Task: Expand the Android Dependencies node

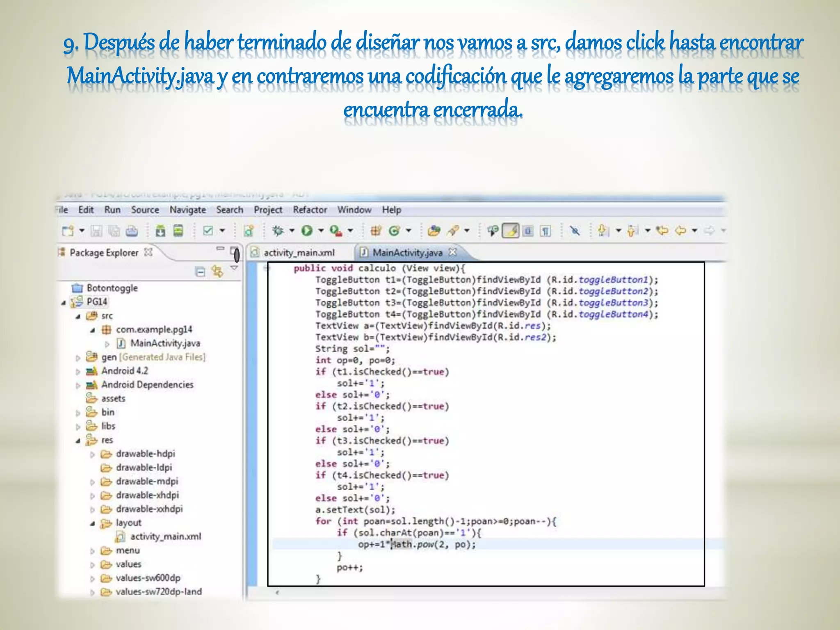Action: (78, 386)
